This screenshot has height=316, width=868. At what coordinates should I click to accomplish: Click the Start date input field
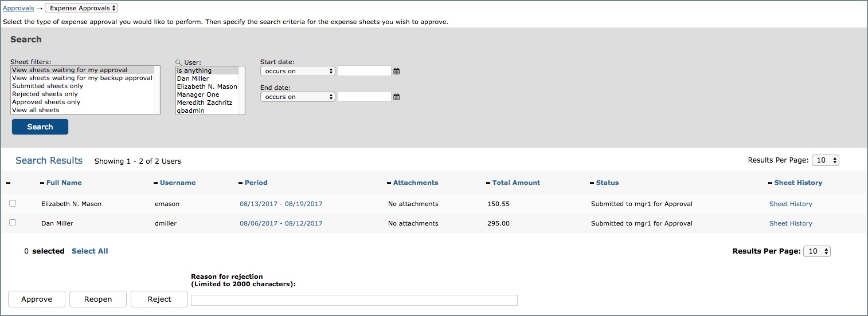(x=364, y=71)
